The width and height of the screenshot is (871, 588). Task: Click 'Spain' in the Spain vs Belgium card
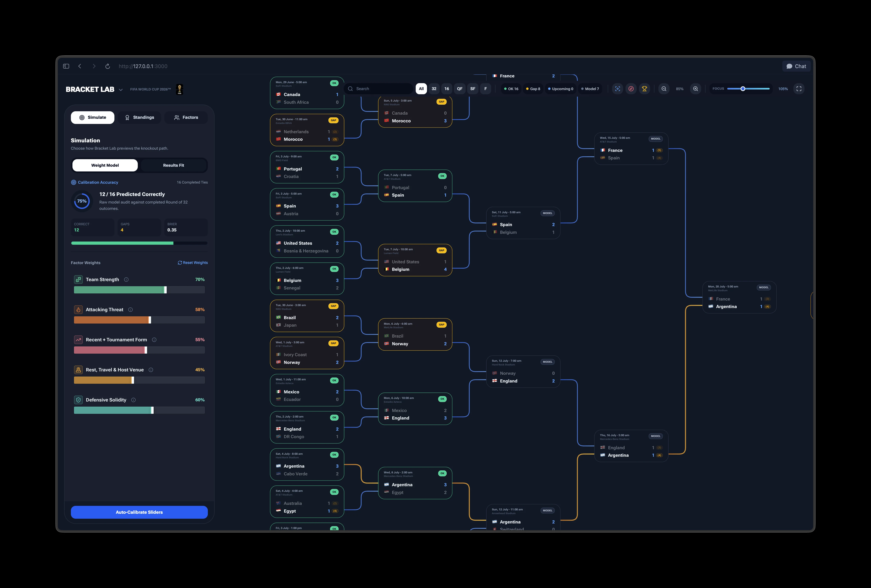506,225
